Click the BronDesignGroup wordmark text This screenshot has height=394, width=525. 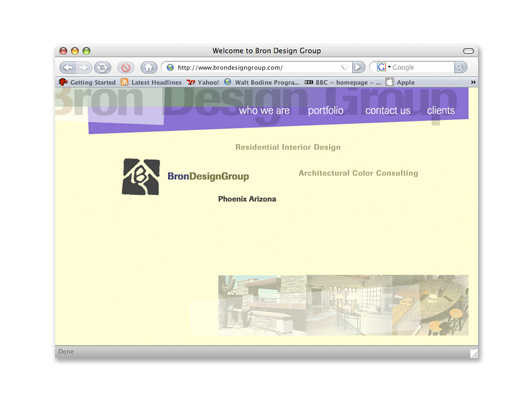(208, 176)
